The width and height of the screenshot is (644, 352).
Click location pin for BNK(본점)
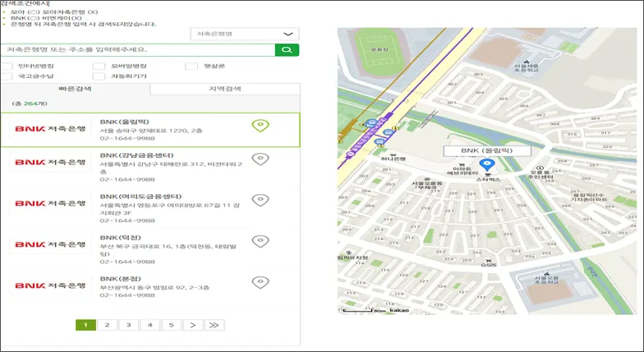point(260,282)
